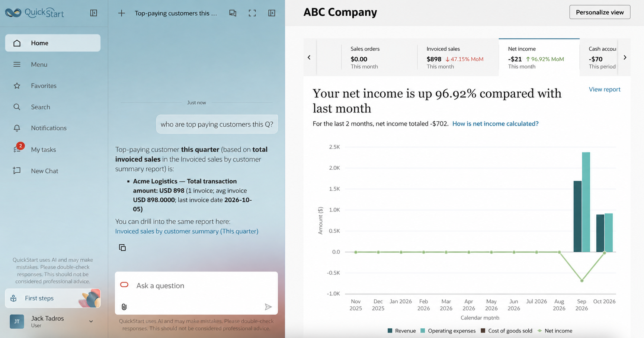Click the Oct 2026 axis label

pyautogui.click(x=604, y=302)
